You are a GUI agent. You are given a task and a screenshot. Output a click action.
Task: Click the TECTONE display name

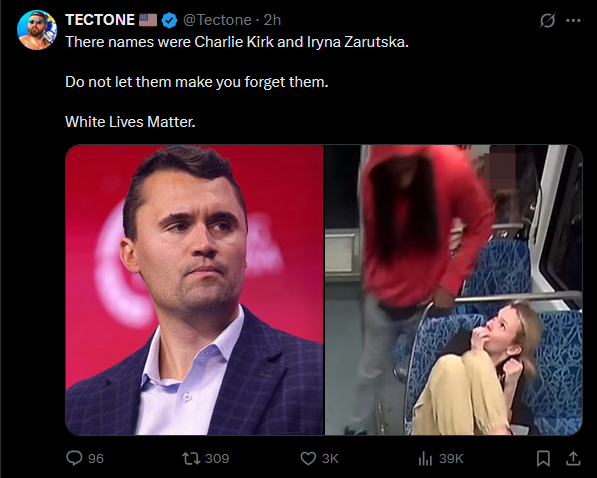click(100, 20)
